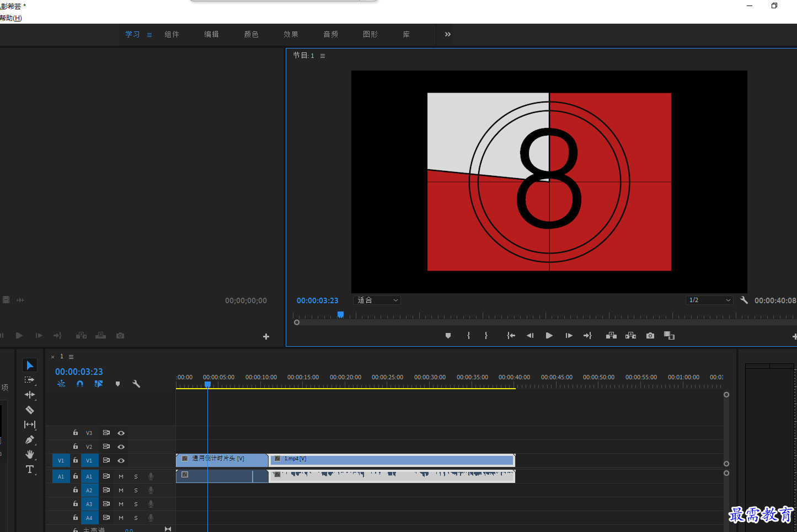Viewport: 797px width, 532px height.
Task: Mute the A1 audio track
Action: point(121,476)
